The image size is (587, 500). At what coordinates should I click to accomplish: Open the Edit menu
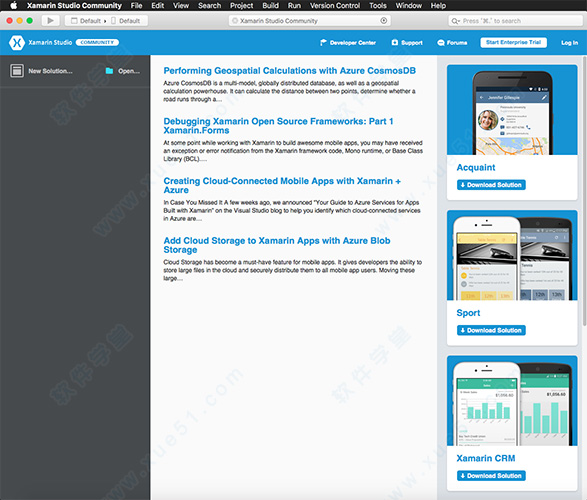coord(158,5)
